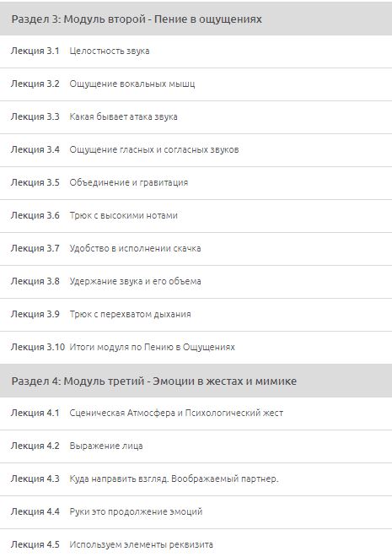Click lecture Трюк с перехватом дыхания

coord(196,315)
